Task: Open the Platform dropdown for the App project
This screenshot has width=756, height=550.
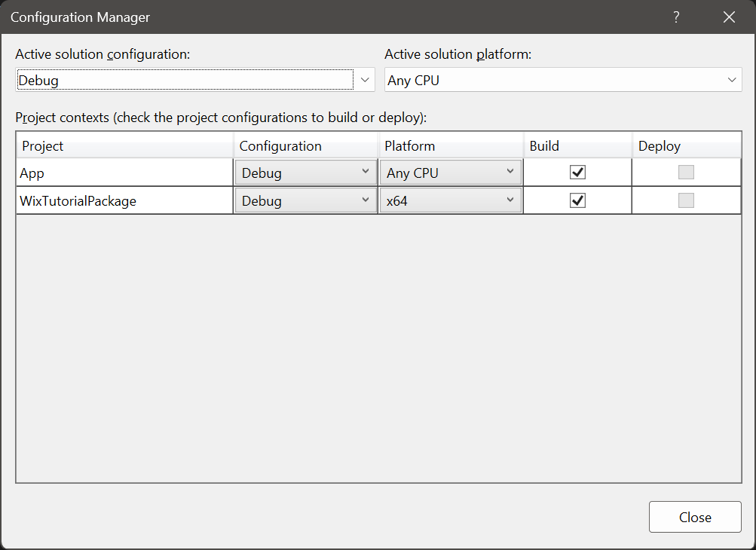Action: (512, 172)
